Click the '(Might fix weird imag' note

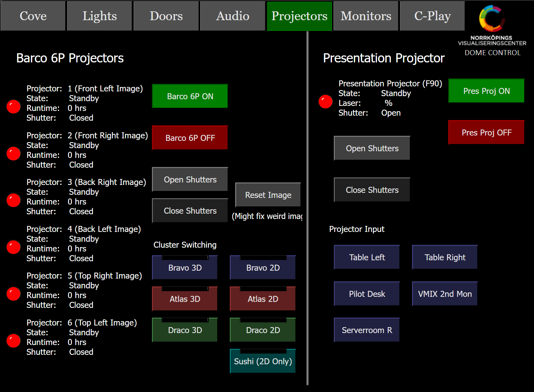[267, 216]
